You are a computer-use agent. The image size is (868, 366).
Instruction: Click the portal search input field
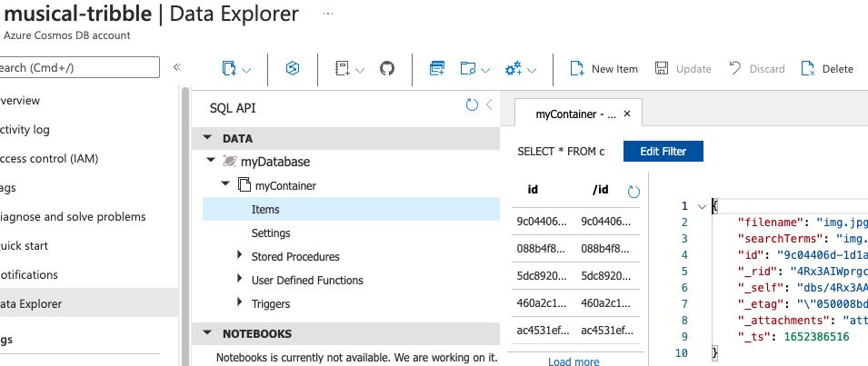tap(80, 67)
